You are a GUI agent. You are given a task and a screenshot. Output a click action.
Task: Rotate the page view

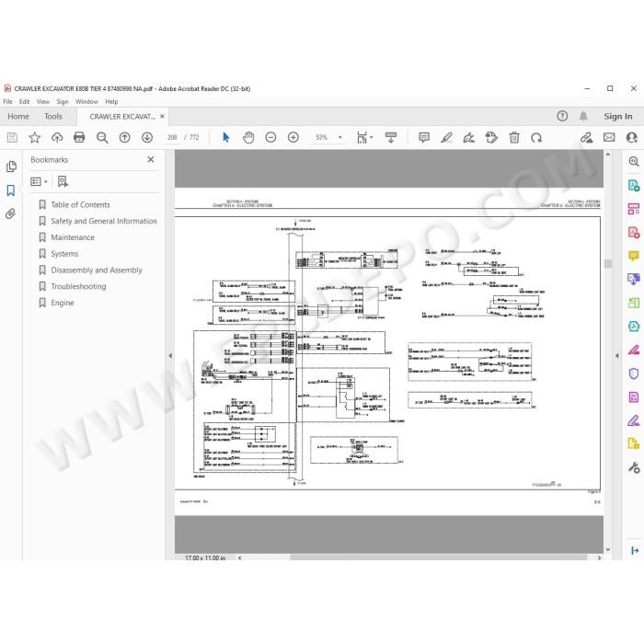[536, 137]
